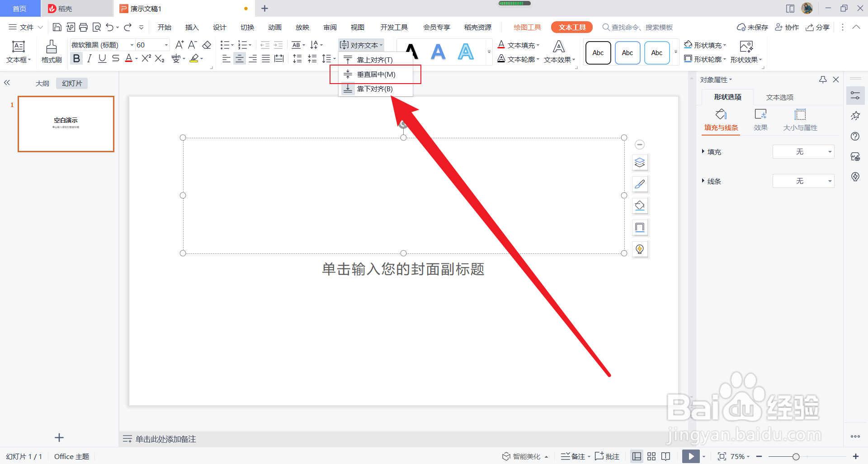Toggle italic formatting
The image size is (868, 464).
(90, 58)
